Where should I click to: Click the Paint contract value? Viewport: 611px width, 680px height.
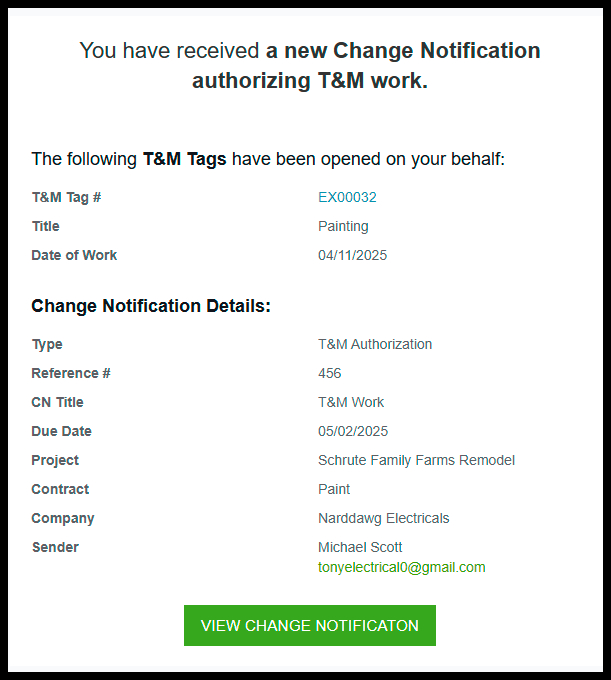[333, 489]
